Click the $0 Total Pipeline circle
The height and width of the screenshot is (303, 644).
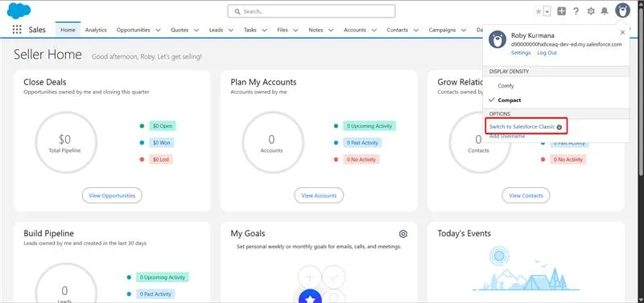(65, 143)
